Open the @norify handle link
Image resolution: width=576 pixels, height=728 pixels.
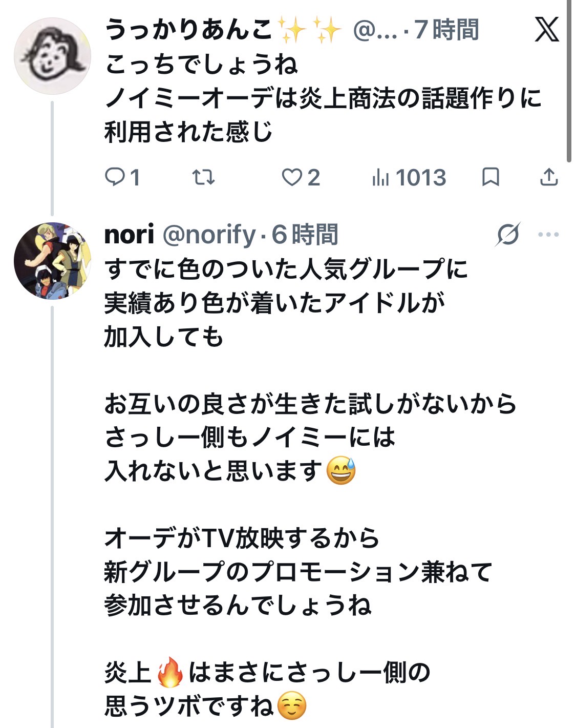pos(209,235)
